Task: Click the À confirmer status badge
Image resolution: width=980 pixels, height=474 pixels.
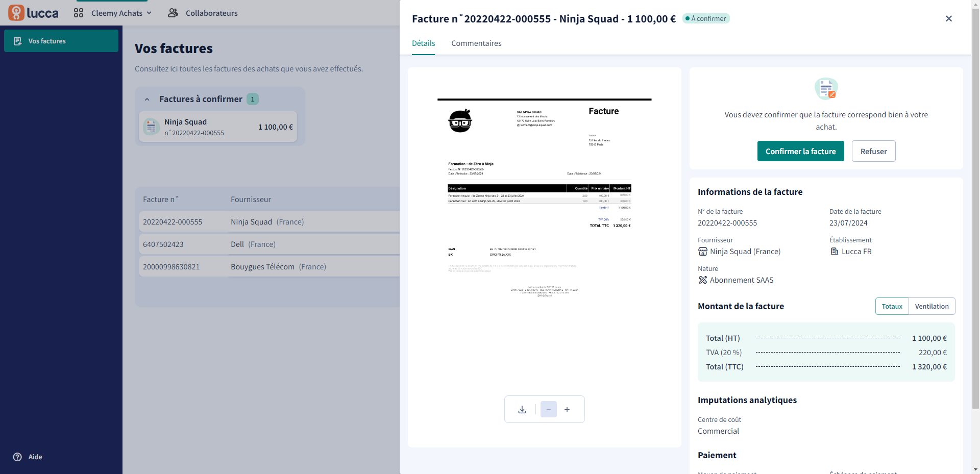Action: pos(706,18)
